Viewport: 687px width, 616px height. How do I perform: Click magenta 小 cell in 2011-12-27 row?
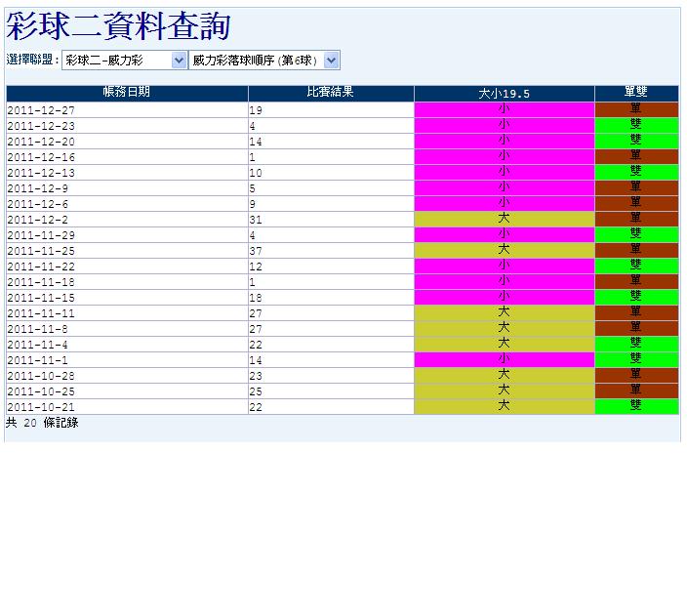(x=505, y=110)
